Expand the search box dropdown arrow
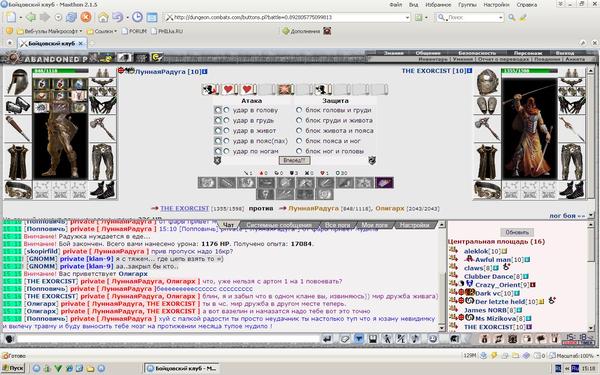This screenshot has width=600, height=375. pos(500,17)
